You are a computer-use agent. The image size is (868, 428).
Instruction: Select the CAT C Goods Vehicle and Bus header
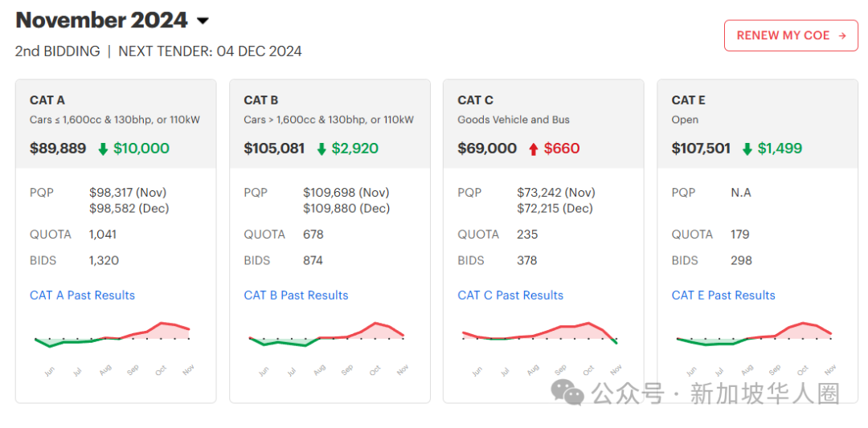pos(543,124)
